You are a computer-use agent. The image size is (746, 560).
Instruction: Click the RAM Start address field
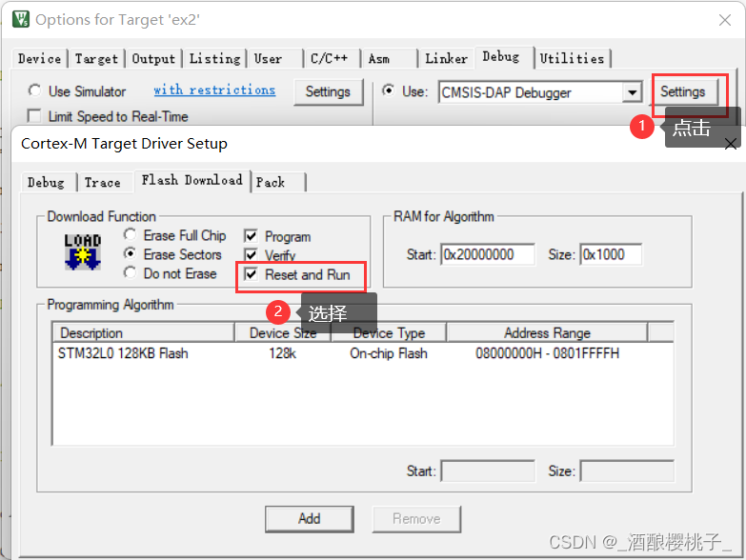(x=488, y=254)
